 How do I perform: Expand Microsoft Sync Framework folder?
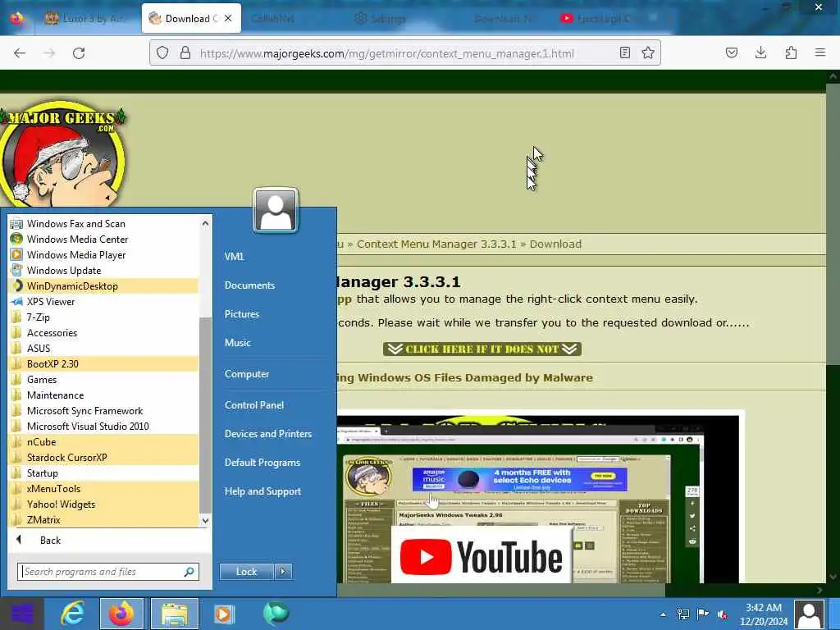tap(103, 410)
